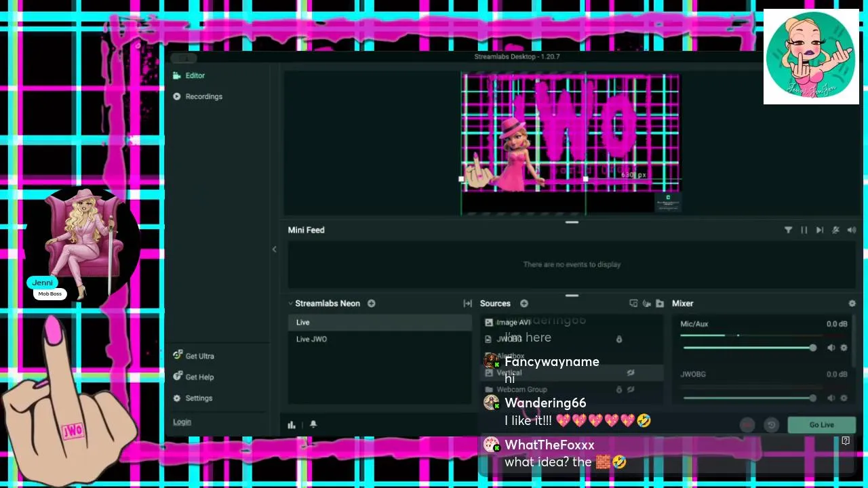Add a new source folder
Image resolution: width=868 pixels, height=488 pixels.
tap(660, 304)
